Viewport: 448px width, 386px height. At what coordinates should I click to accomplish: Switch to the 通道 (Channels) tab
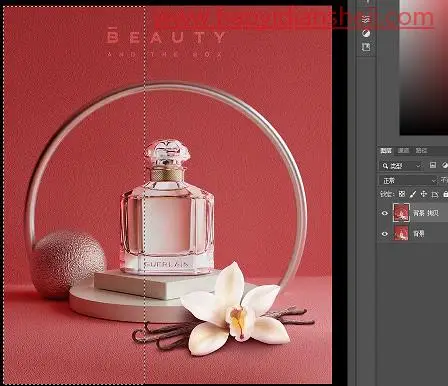click(x=403, y=151)
